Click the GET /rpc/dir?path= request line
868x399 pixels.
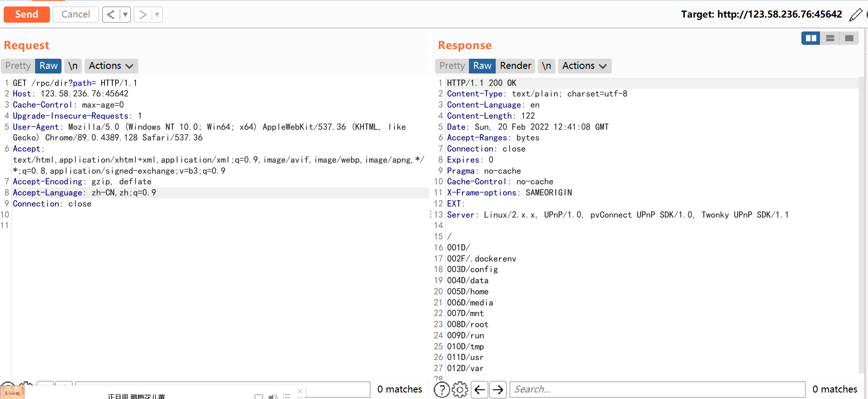click(x=75, y=83)
